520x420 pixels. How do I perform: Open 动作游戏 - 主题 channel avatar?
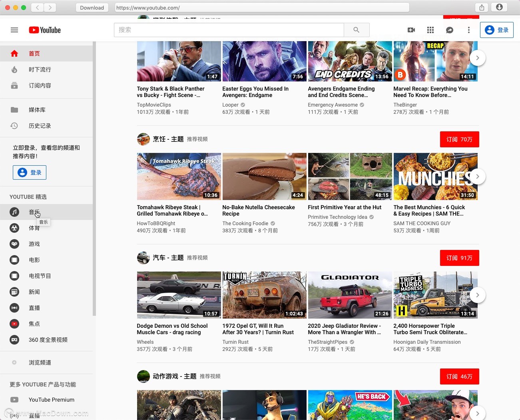[x=143, y=376]
